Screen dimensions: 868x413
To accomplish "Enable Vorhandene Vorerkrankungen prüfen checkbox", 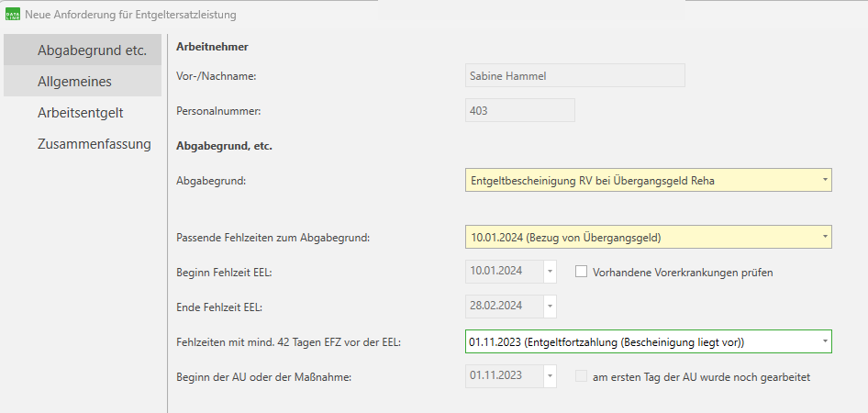I will (581, 272).
